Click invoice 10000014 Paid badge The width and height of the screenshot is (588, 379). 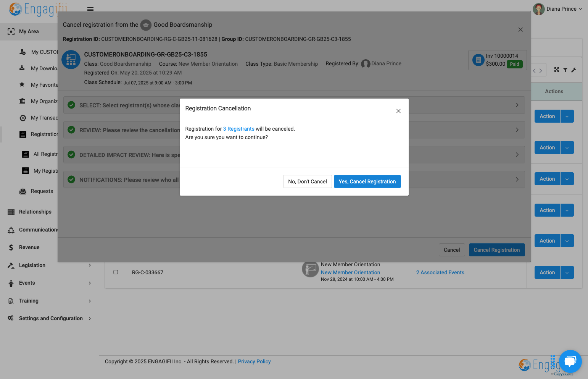coord(514,64)
